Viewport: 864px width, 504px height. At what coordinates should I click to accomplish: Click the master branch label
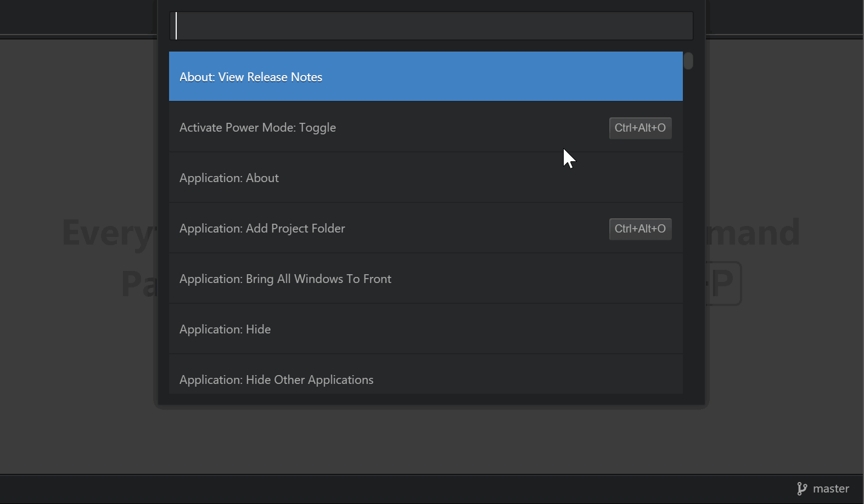[831, 489]
